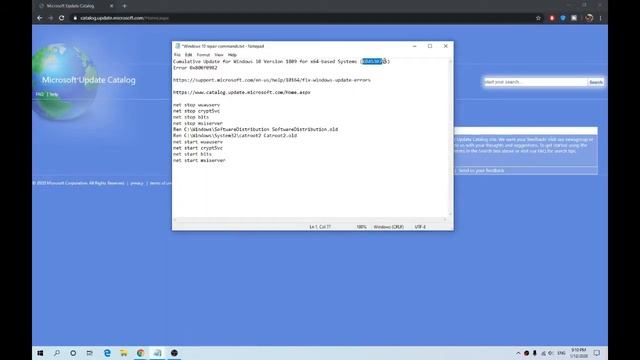The height and width of the screenshot is (360, 640).
Task: Click the Ren catroot2 line
Action: [235, 136]
